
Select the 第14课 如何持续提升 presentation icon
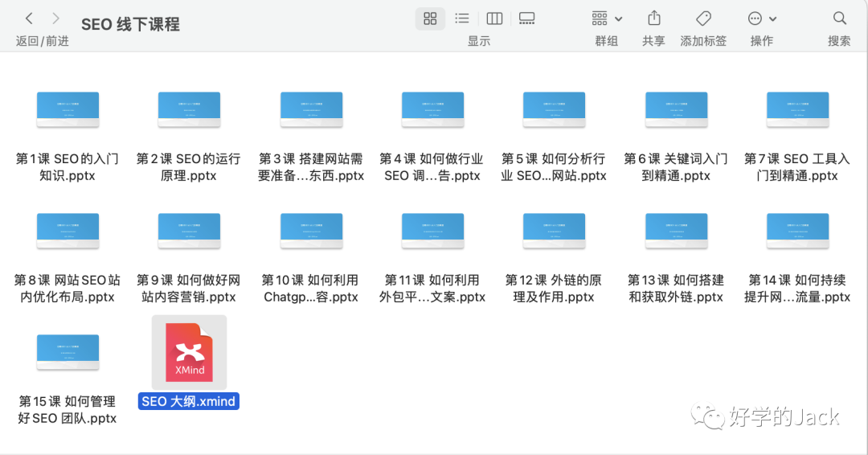tap(797, 231)
